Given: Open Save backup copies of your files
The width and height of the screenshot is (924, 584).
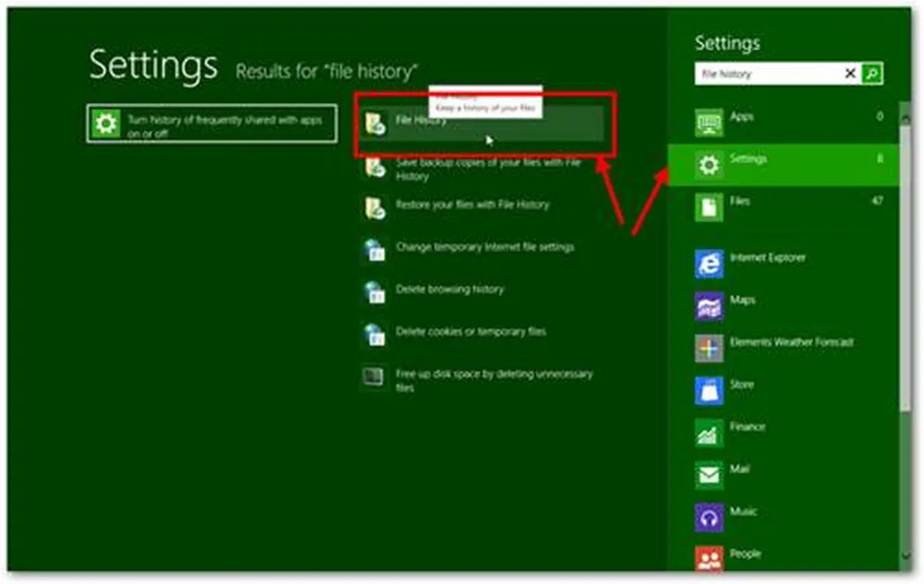Looking at the screenshot, I should pyautogui.click(x=482, y=169).
